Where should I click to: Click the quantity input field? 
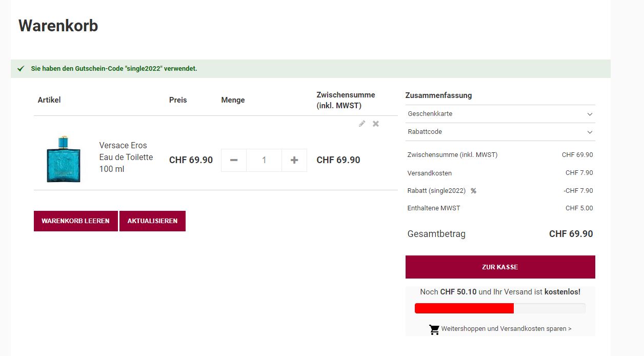pyautogui.click(x=264, y=160)
